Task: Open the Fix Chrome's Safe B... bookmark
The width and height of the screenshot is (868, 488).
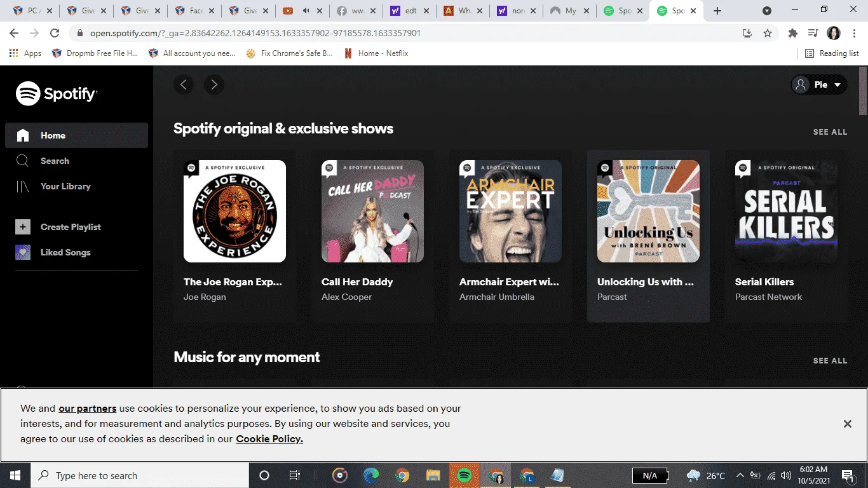Action: pyautogui.click(x=289, y=53)
